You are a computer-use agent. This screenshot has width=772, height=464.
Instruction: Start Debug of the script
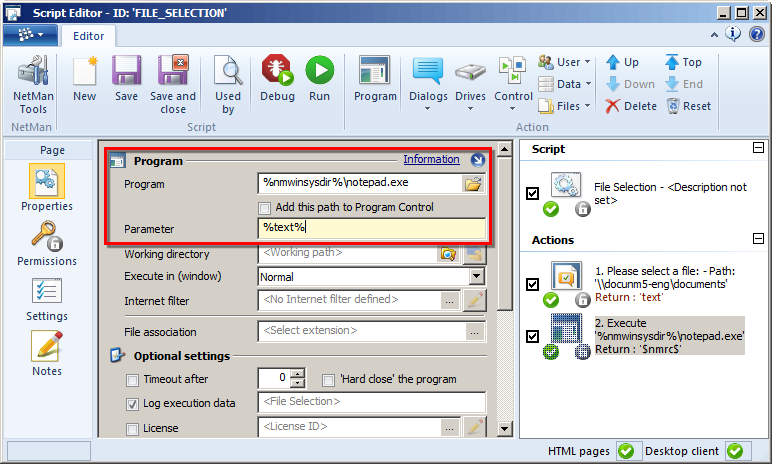[x=277, y=79]
